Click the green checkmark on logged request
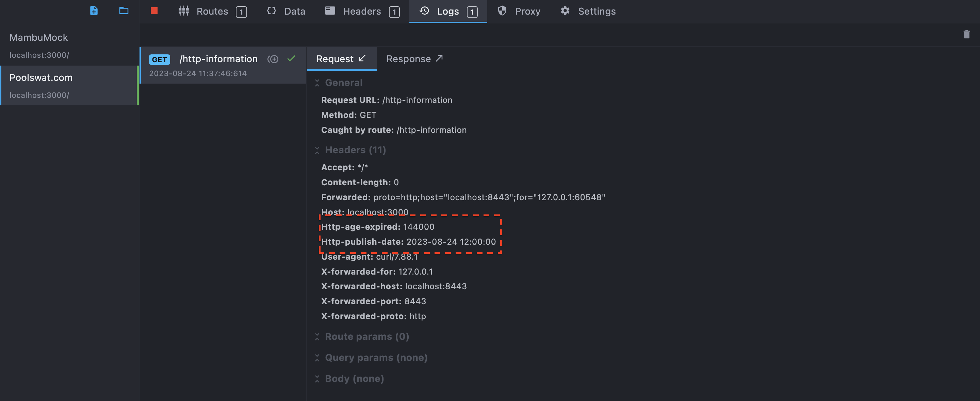Viewport: 980px width, 401px height. (291, 58)
